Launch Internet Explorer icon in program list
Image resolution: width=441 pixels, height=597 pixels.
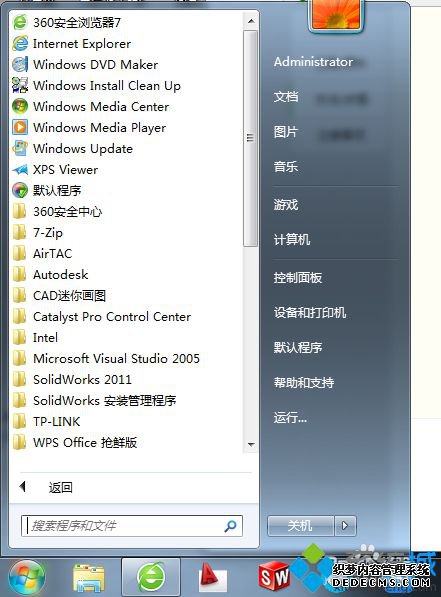20,43
